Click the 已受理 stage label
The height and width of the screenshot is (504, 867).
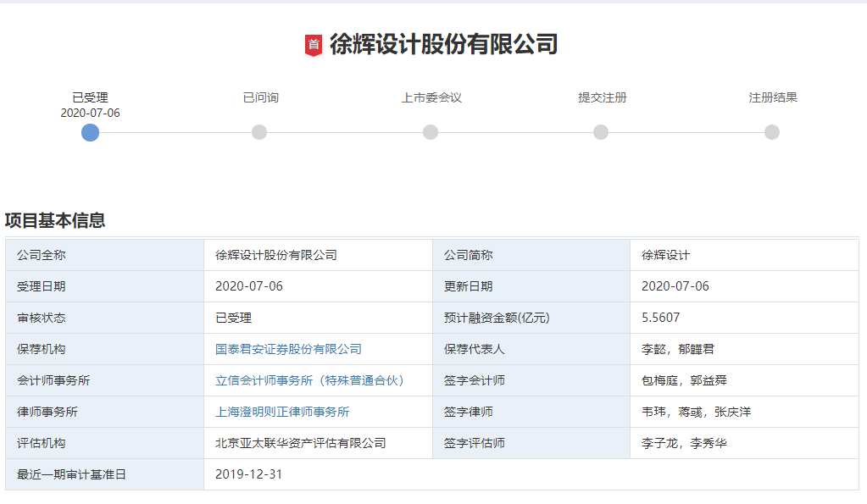point(90,97)
